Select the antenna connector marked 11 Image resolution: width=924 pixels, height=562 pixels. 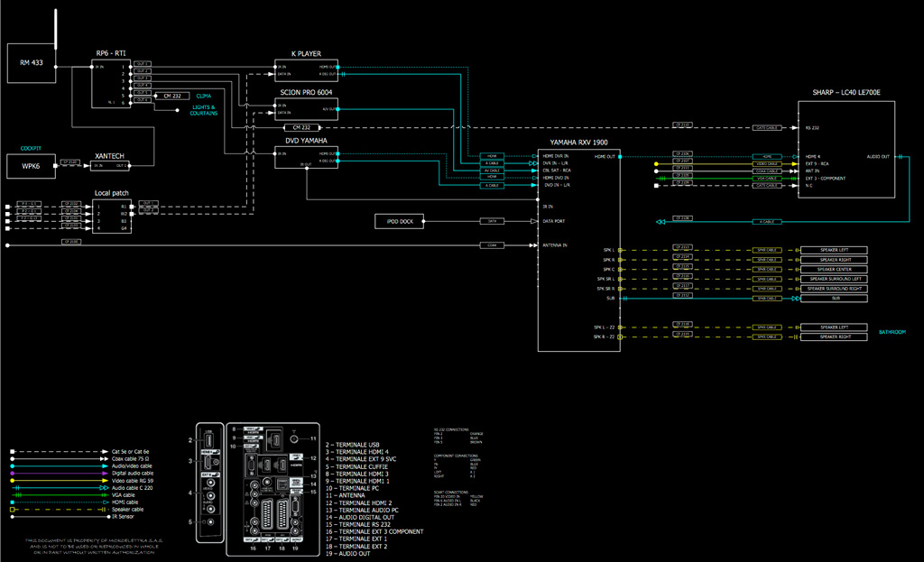coord(294,439)
